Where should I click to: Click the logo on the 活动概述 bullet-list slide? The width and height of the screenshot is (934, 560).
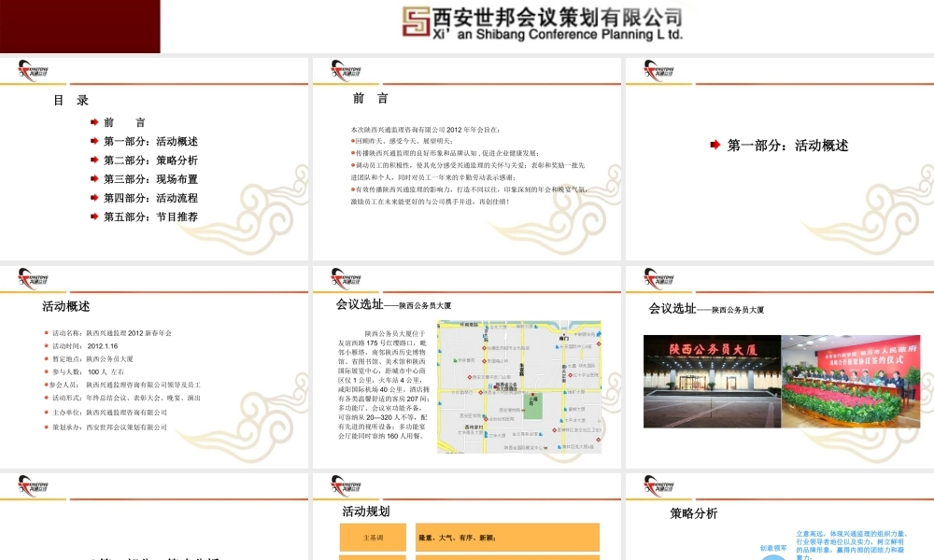(x=33, y=278)
